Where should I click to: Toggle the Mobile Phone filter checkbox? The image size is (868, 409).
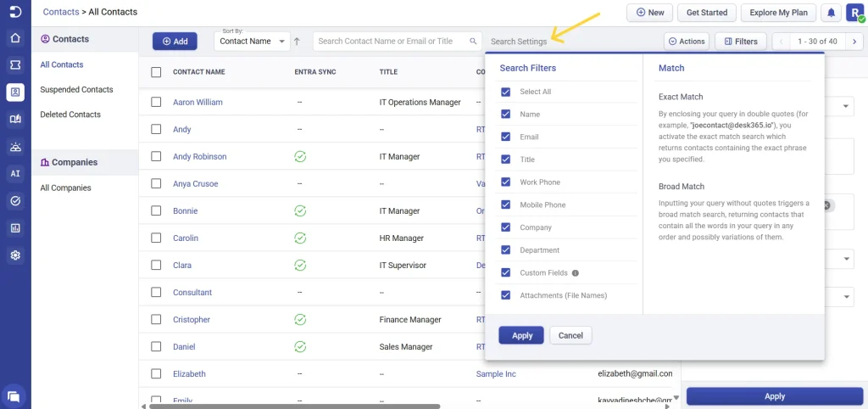(505, 204)
